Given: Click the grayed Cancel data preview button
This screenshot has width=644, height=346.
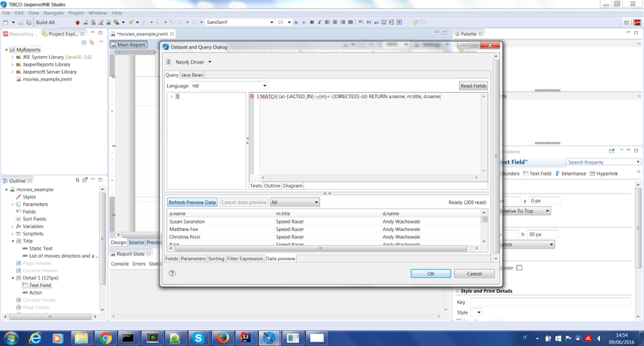Looking at the screenshot, I should click(243, 202).
